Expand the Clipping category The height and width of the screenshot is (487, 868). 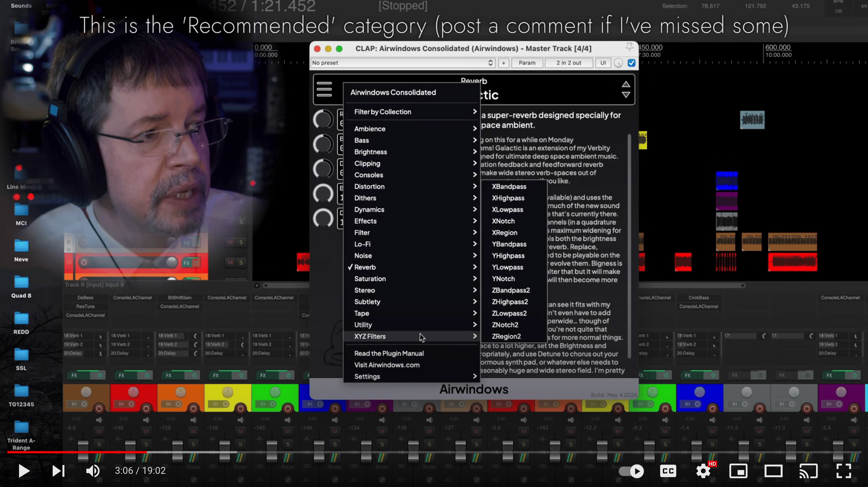(412, 163)
